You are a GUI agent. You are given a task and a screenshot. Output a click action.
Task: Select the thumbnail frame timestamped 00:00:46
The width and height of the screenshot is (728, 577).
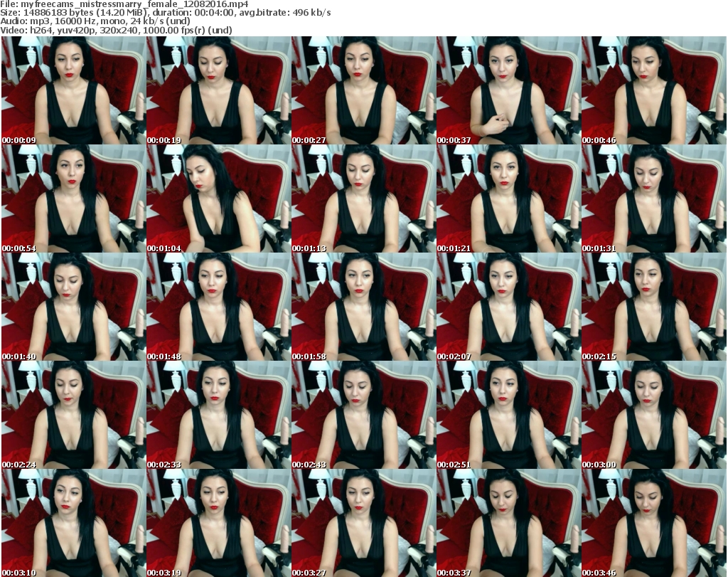pos(654,90)
